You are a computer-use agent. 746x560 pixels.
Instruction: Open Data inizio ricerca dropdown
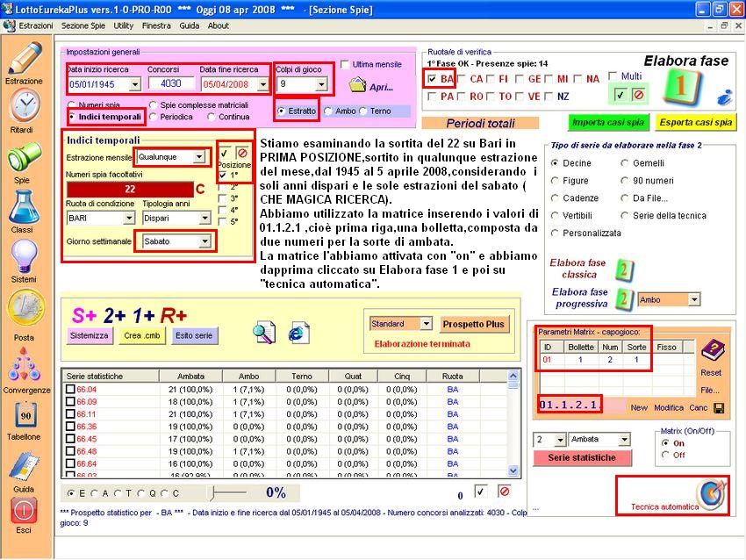[135, 84]
